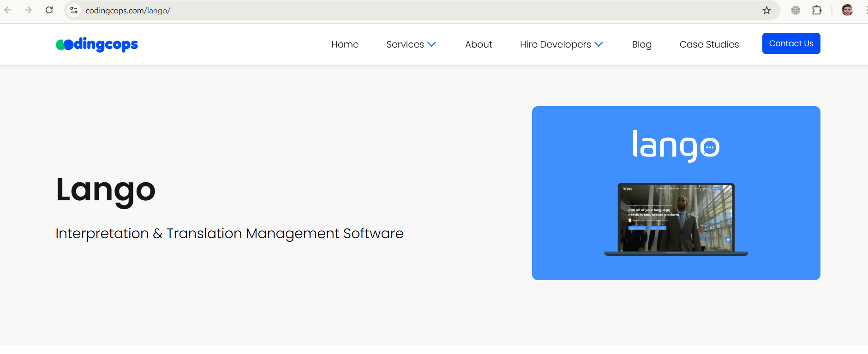
Task: Expand the Services dropdown chevron
Action: pos(431,44)
